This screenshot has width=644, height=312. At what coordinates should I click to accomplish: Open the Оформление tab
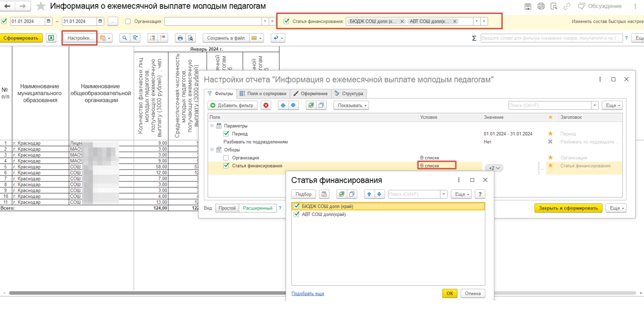[x=310, y=93]
